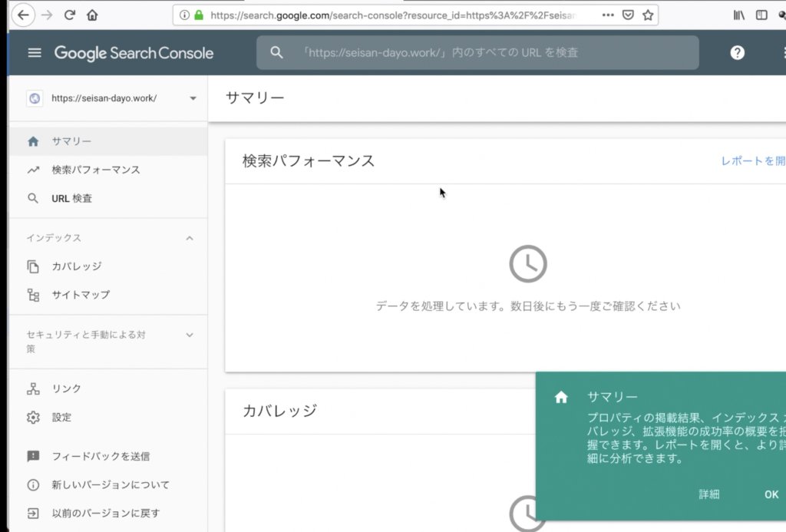Click OK on the サマリー tooltip
This screenshot has width=786, height=532.
[x=771, y=494]
